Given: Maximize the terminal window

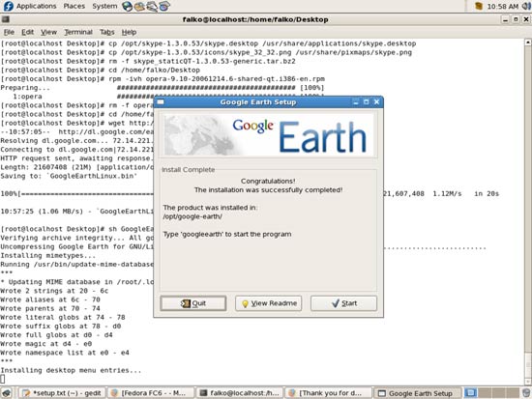Looking at the screenshot, I should [x=516, y=19].
